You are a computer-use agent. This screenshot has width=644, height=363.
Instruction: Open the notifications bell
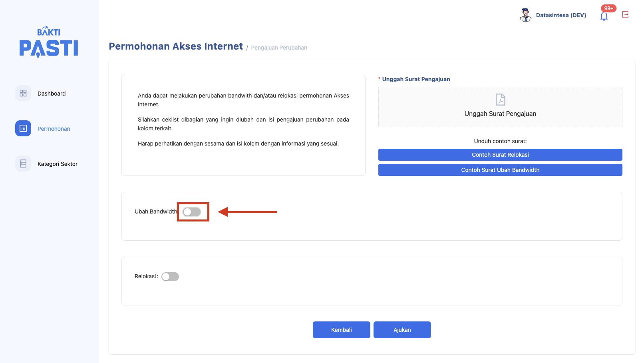tap(604, 16)
